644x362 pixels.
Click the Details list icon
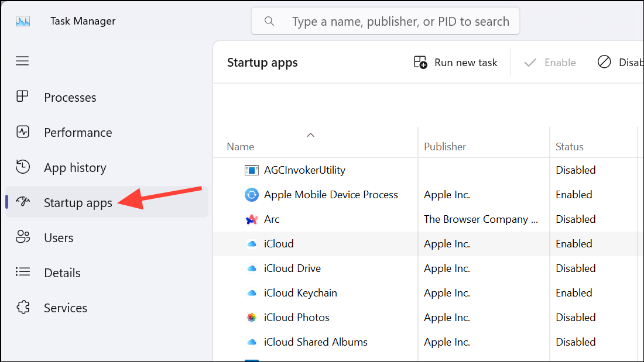tap(23, 272)
